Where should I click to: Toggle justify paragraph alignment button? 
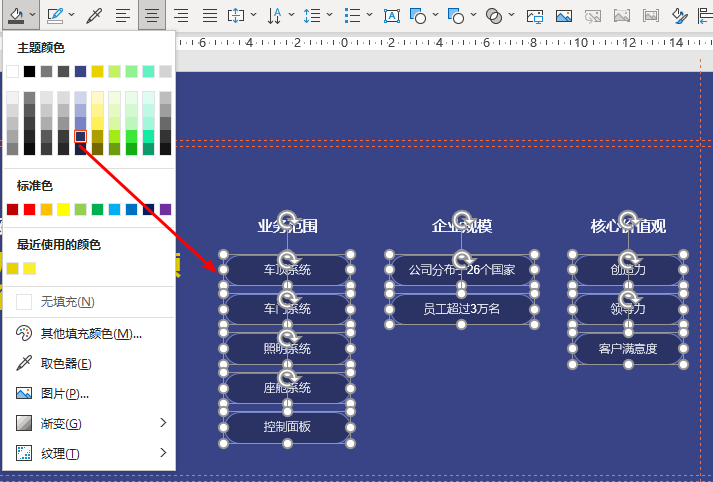210,16
